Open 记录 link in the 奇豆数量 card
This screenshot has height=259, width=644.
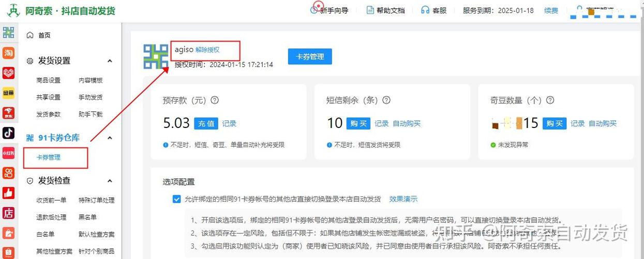tap(578, 124)
